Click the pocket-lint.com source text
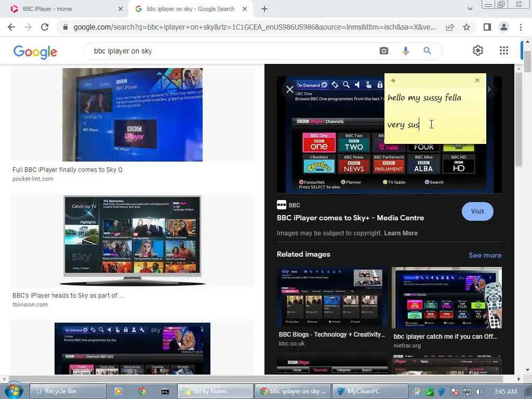The image size is (532, 399). [x=33, y=179]
